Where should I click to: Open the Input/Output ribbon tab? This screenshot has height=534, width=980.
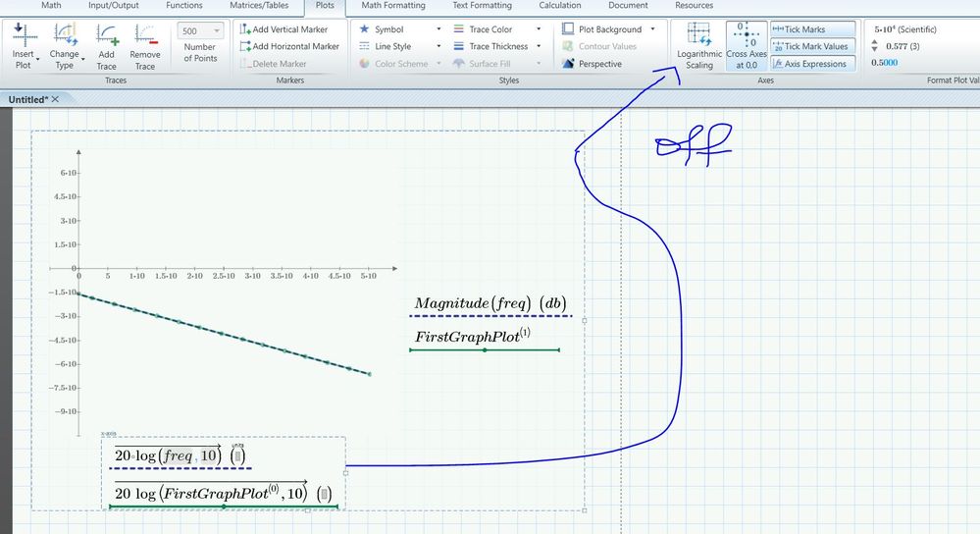(x=113, y=6)
